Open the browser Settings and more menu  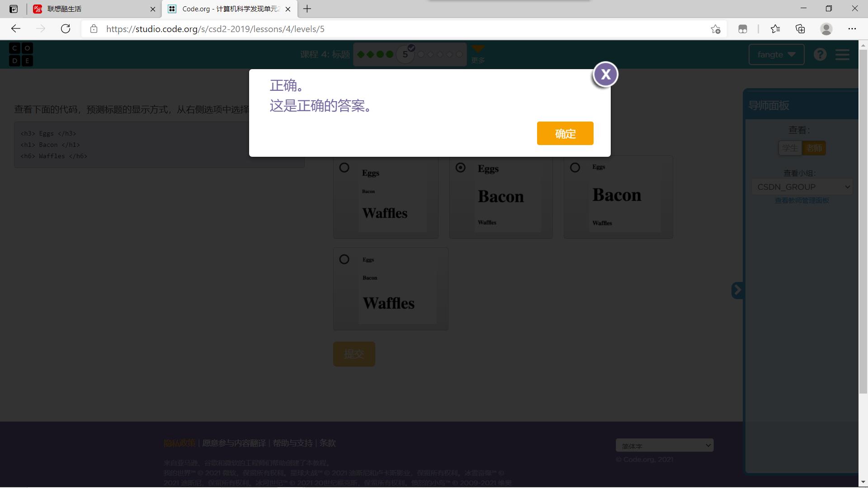[852, 29]
